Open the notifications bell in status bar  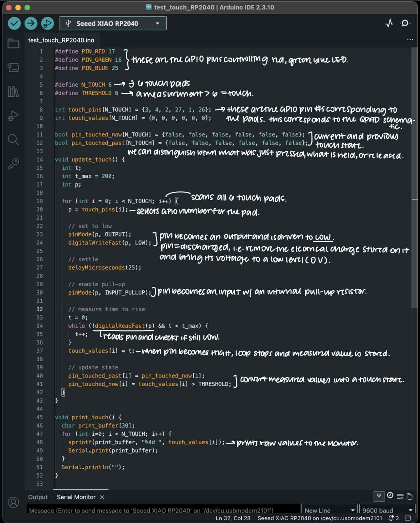[x=393, y=518]
